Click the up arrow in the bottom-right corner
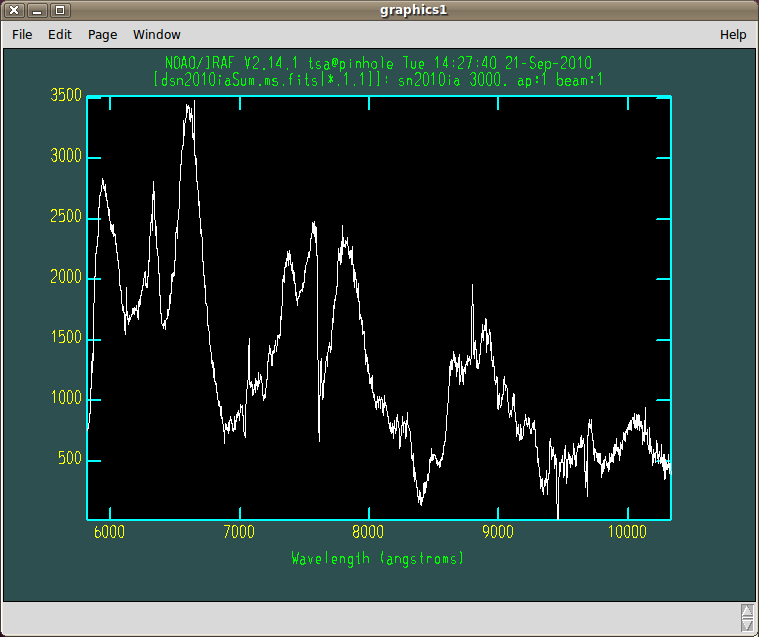 (746, 609)
